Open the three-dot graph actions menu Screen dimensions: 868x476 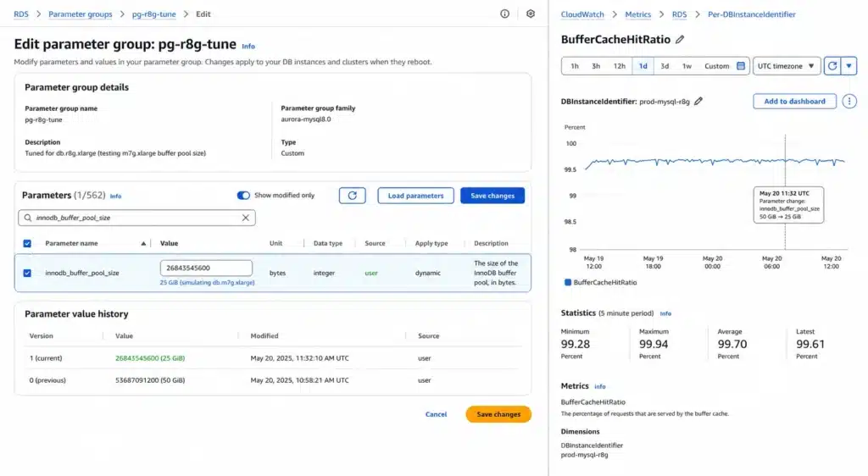849,101
